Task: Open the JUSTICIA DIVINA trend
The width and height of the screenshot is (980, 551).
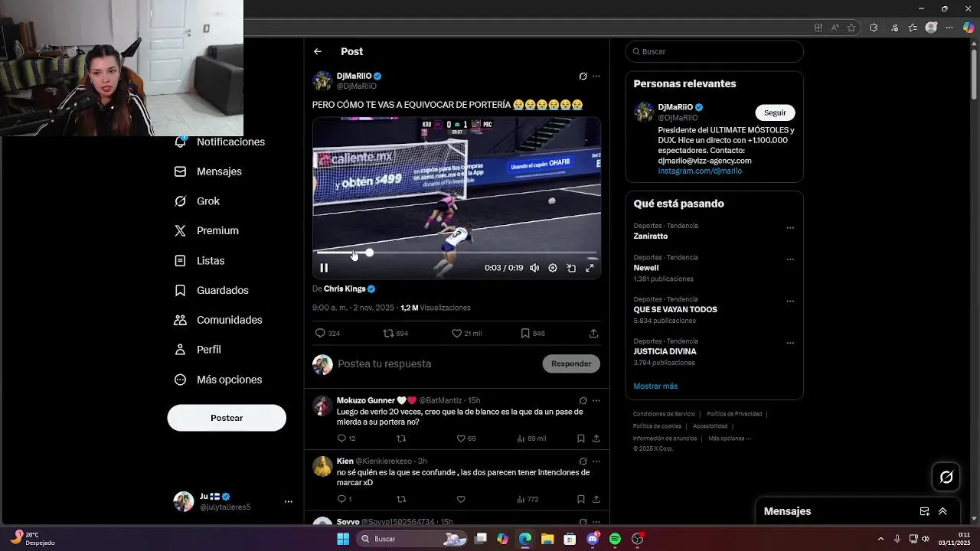Action: click(665, 352)
